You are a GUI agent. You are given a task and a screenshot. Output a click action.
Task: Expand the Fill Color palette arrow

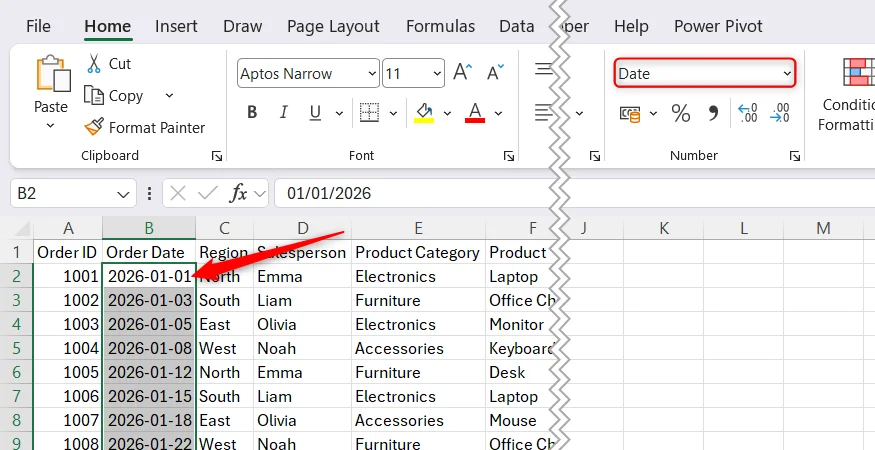(447, 113)
